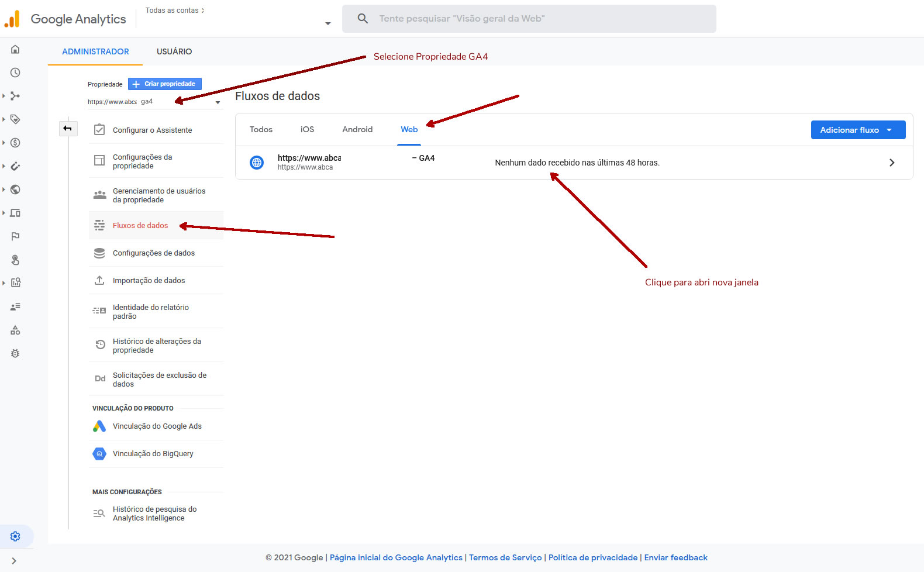Select the Web streams tab
This screenshot has width=924, height=572.
click(409, 129)
